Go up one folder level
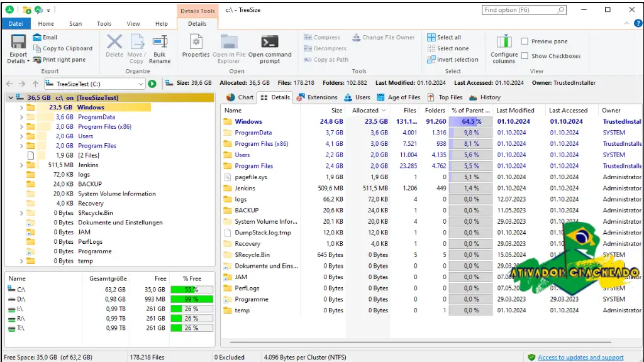 (x=36, y=84)
